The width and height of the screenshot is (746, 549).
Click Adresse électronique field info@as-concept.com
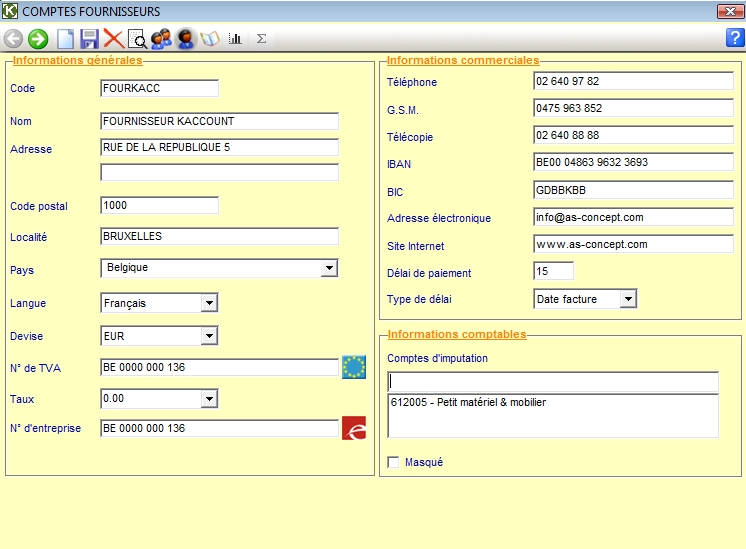point(633,217)
